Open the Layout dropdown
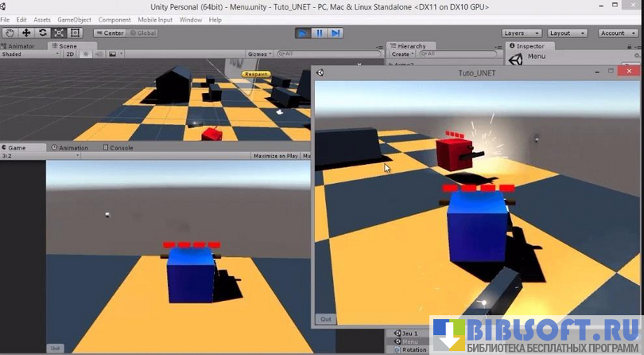The image size is (644, 355). [568, 33]
